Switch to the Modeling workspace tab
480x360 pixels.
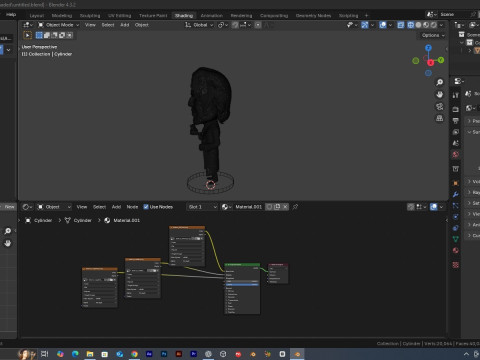coord(62,16)
